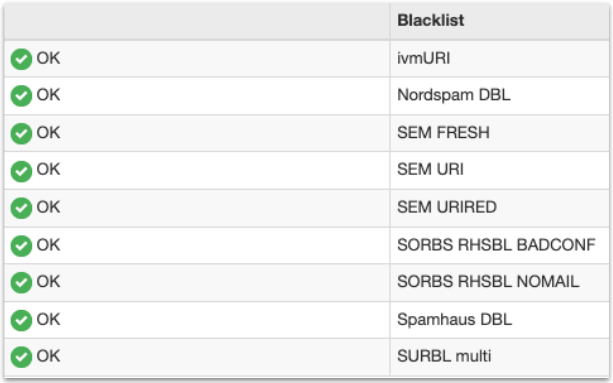This screenshot has width=613, height=383.
Task: Open the SORBS RHSBL BADCONF entry
Action: pos(496,245)
